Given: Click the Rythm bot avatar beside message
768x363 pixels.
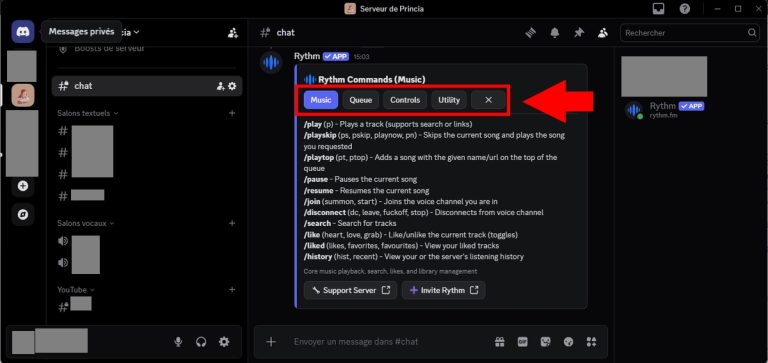Looking at the screenshot, I should [271, 62].
